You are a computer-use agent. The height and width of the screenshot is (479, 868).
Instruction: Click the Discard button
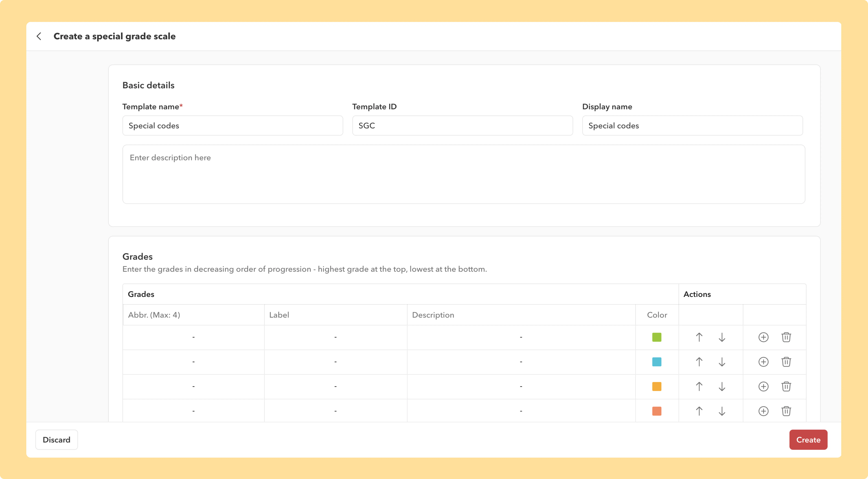pos(57,440)
